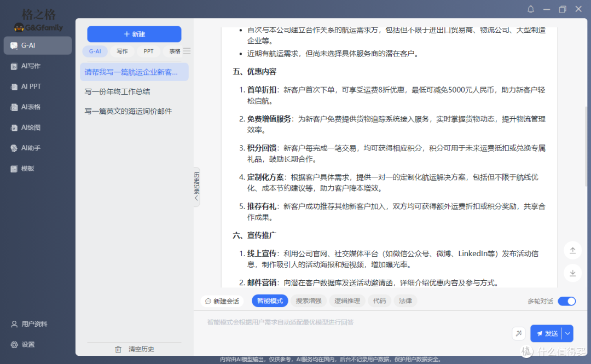The image size is (591, 364).
Task: Select the PPT history filter tab
Action: (x=148, y=51)
